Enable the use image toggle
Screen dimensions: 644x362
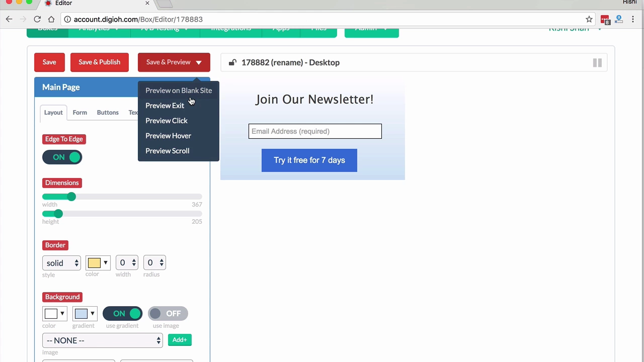(x=168, y=314)
